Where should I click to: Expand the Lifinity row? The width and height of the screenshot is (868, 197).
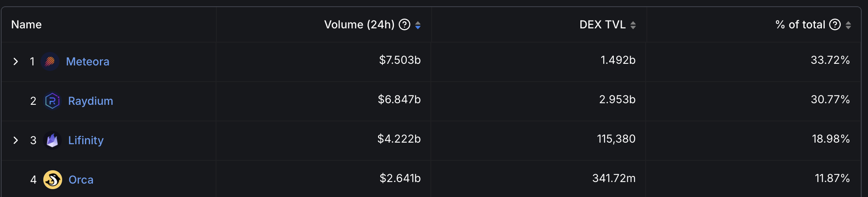[16, 140]
